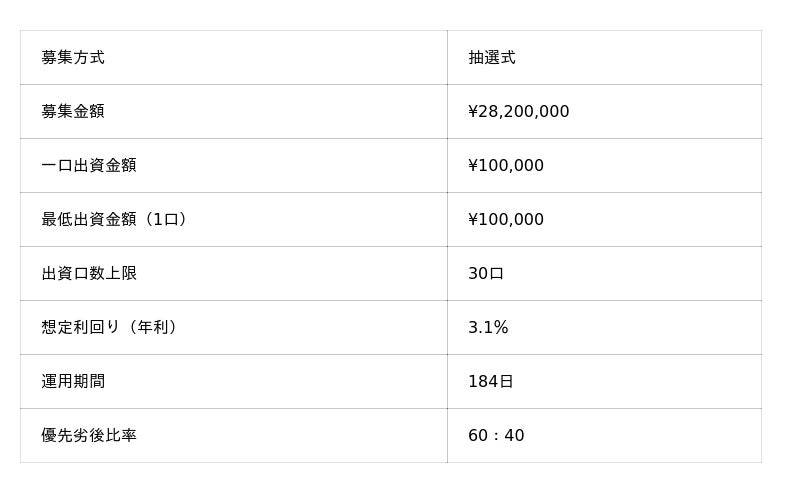This screenshot has height=493, width=800.
Task: Select the 3.1% yield value
Action: coord(488,328)
